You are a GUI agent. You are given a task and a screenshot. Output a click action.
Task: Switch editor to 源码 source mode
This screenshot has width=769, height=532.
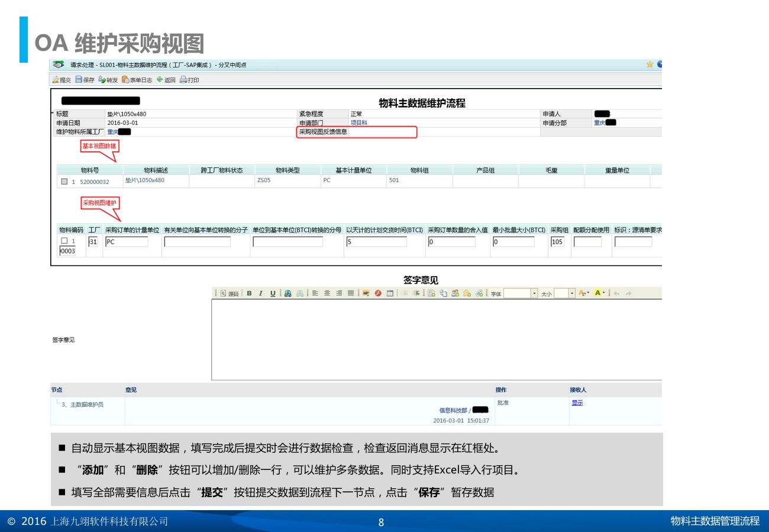pyautogui.click(x=230, y=293)
